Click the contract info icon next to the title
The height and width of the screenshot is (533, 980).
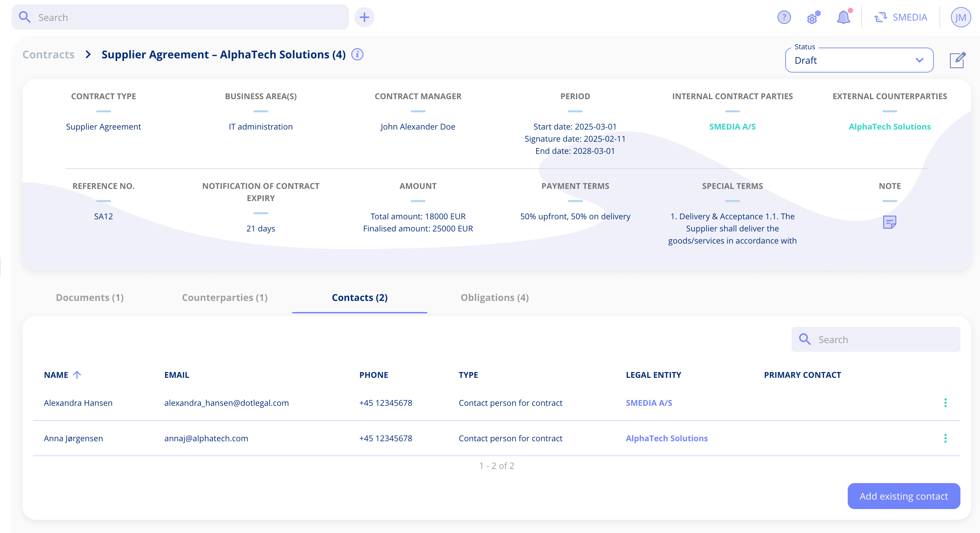coord(357,54)
